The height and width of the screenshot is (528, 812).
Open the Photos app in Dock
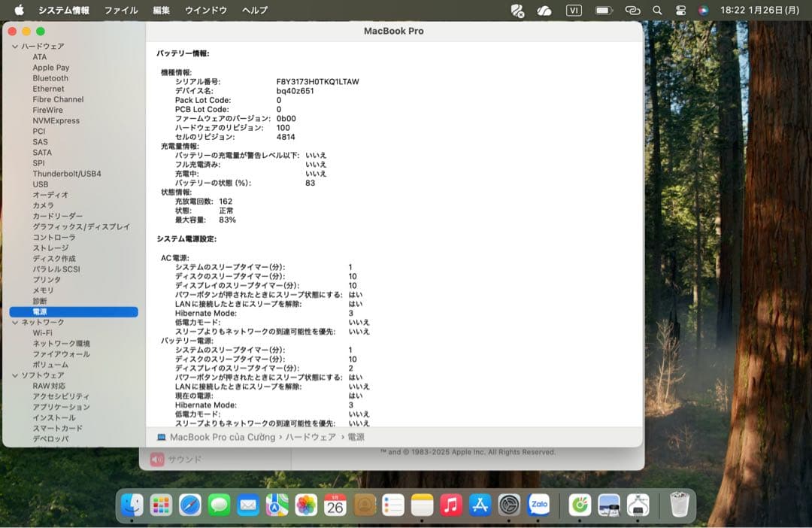pyautogui.click(x=306, y=505)
